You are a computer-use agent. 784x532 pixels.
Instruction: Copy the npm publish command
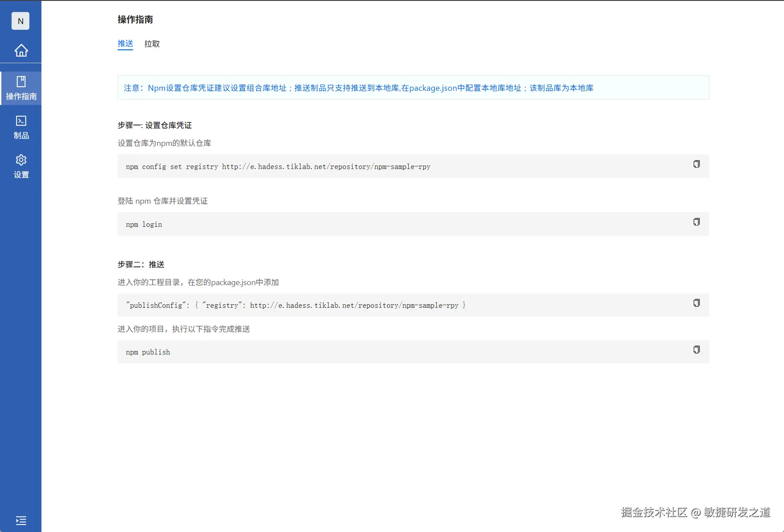click(696, 350)
